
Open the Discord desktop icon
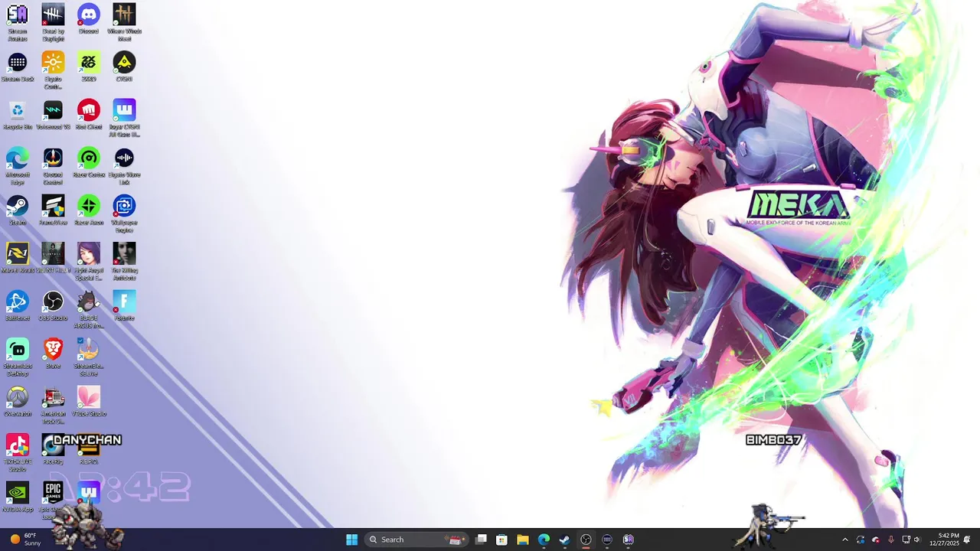coord(89,18)
